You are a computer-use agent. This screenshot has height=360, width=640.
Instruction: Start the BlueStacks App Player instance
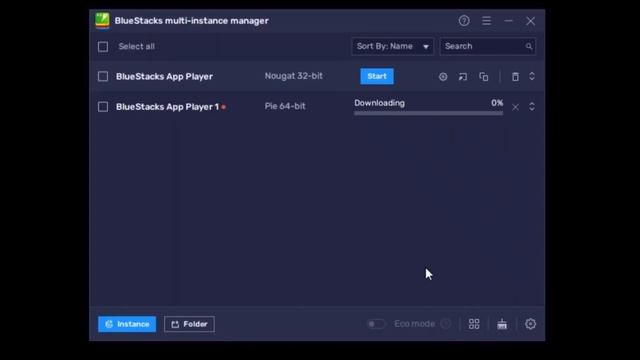point(377,76)
